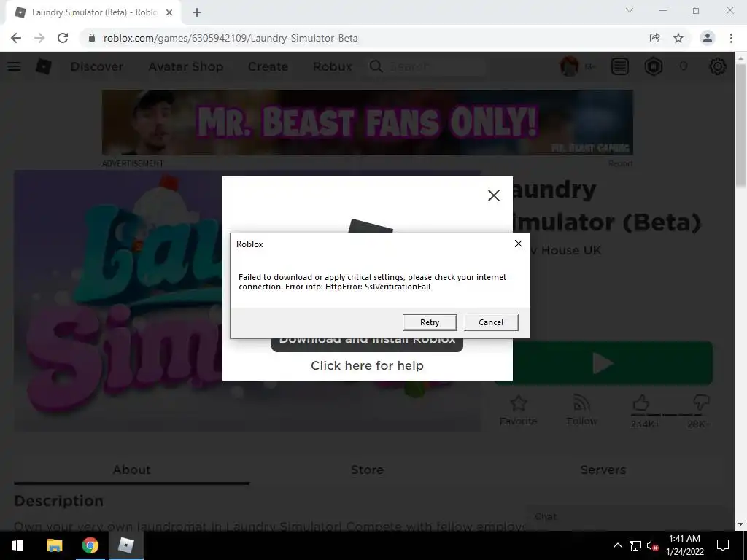Click the share this page icon
Image resolution: width=747 pixels, height=560 pixels.
click(x=655, y=38)
